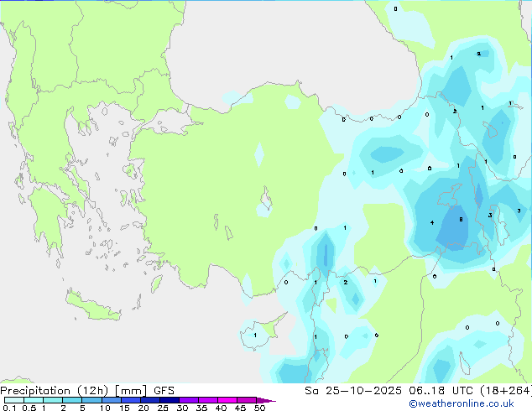Click the "1" value label over Cyprus
Image resolution: width=532 pixels, height=411 pixels.
[x=255, y=336]
